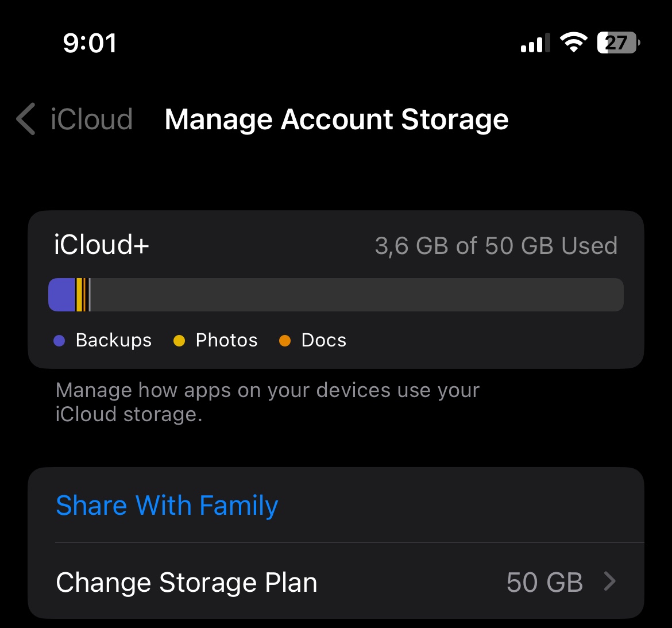This screenshot has width=672, height=628.
Task: Tap the orange Docs legend dot
Action: point(285,341)
